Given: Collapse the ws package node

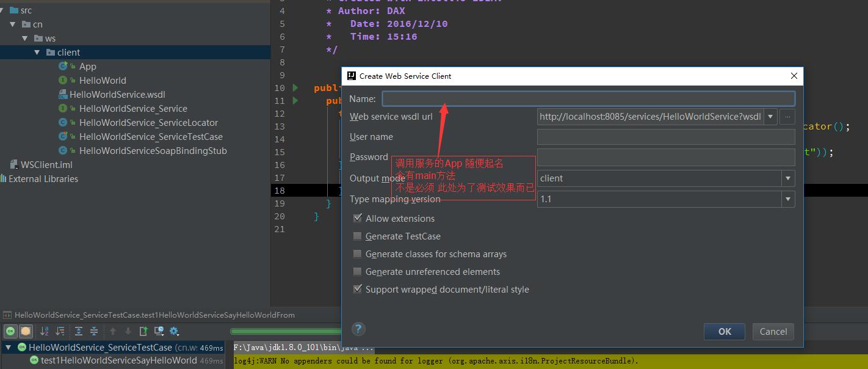Looking at the screenshot, I should coord(25,38).
